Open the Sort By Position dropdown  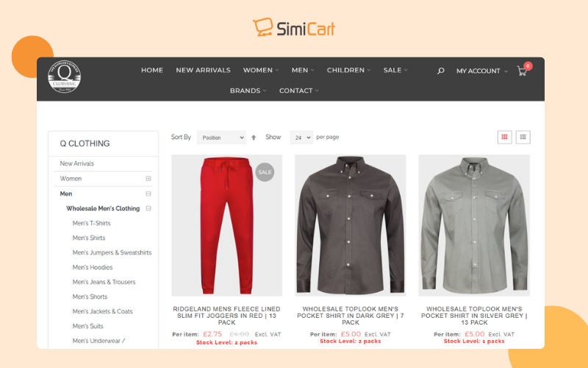click(x=221, y=138)
